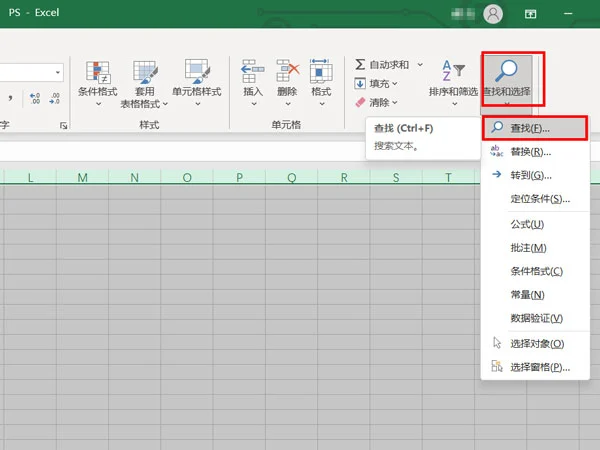Choose 选择对象(O) select objects option
This screenshot has height=450, width=600.
pos(537,343)
